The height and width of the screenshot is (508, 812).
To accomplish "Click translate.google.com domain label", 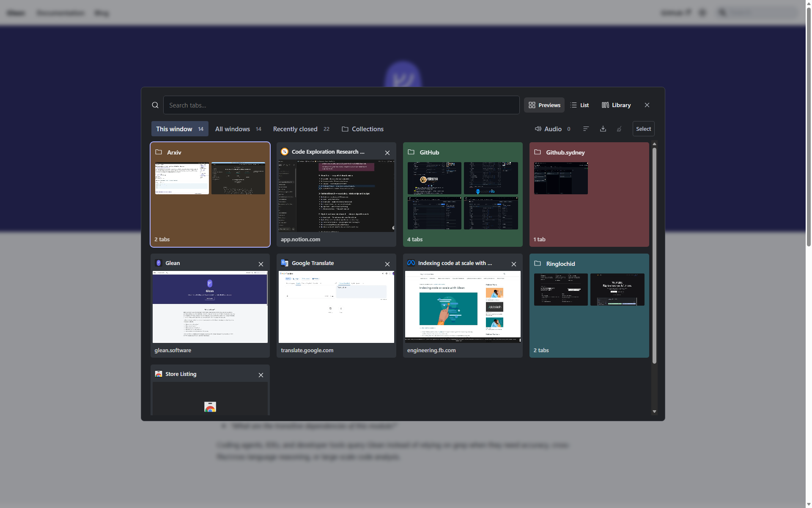I will pos(307,350).
